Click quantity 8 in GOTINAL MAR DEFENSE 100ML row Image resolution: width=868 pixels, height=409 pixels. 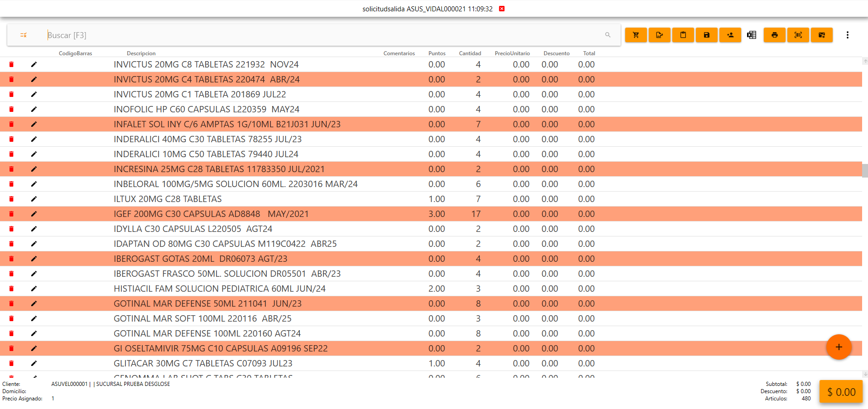[478, 333]
